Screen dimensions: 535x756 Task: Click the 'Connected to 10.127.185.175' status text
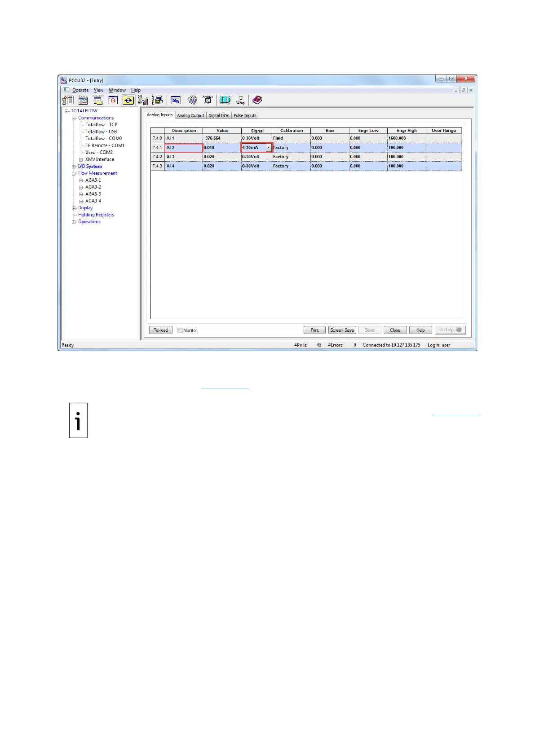coord(391,345)
